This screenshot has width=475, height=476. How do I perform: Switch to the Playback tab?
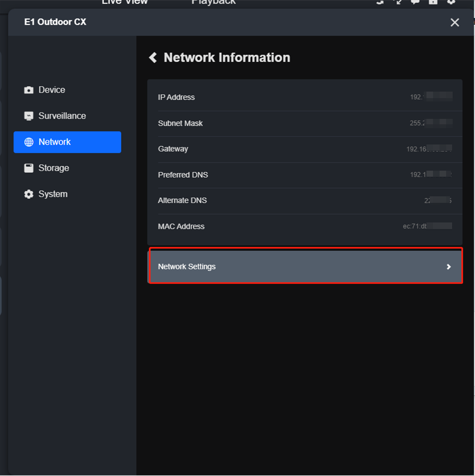tap(214, 2)
